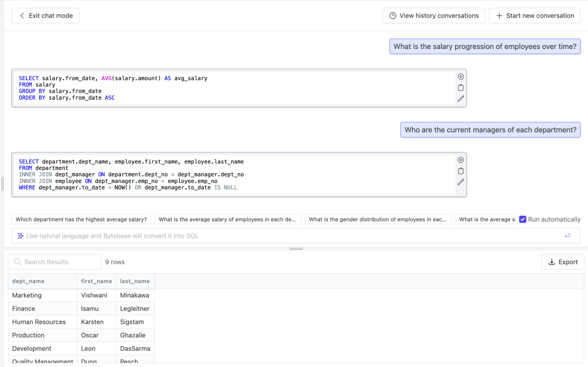Click the dept_name column header
This screenshot has width=588, height=367.
coord(28,281)
